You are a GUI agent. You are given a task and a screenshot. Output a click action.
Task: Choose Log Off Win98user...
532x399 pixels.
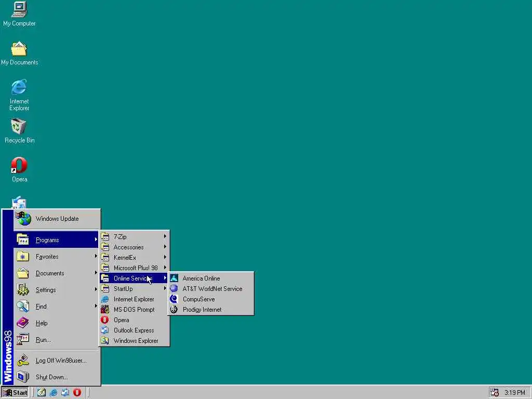(x=57, y=361)
